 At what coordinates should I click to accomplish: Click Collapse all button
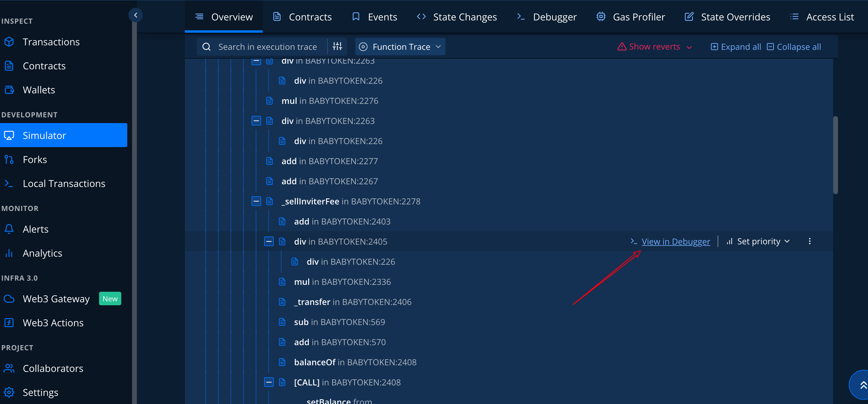click(794, 47)
